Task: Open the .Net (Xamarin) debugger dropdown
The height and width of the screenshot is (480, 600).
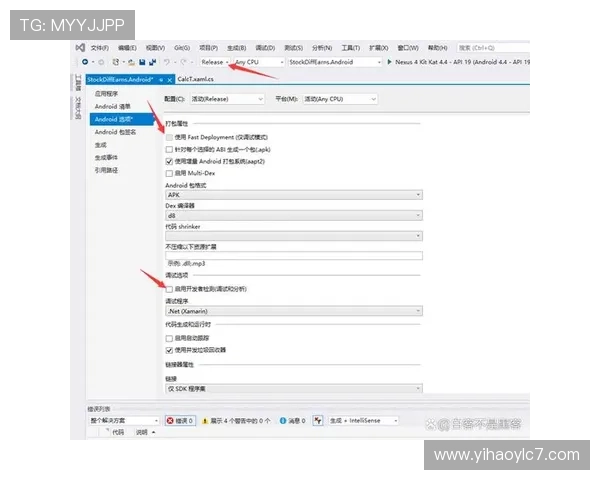Action: pyautogui.click(x=293, y=311)
